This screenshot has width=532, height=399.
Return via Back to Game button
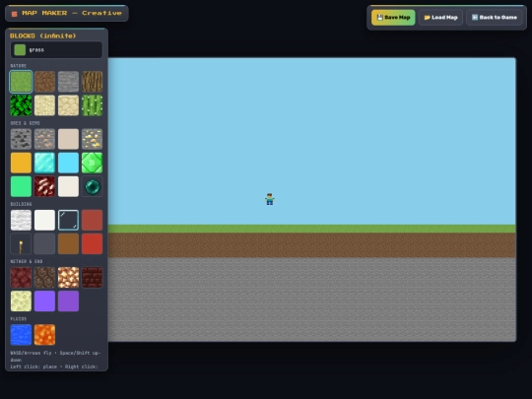[x=495, y=18]
